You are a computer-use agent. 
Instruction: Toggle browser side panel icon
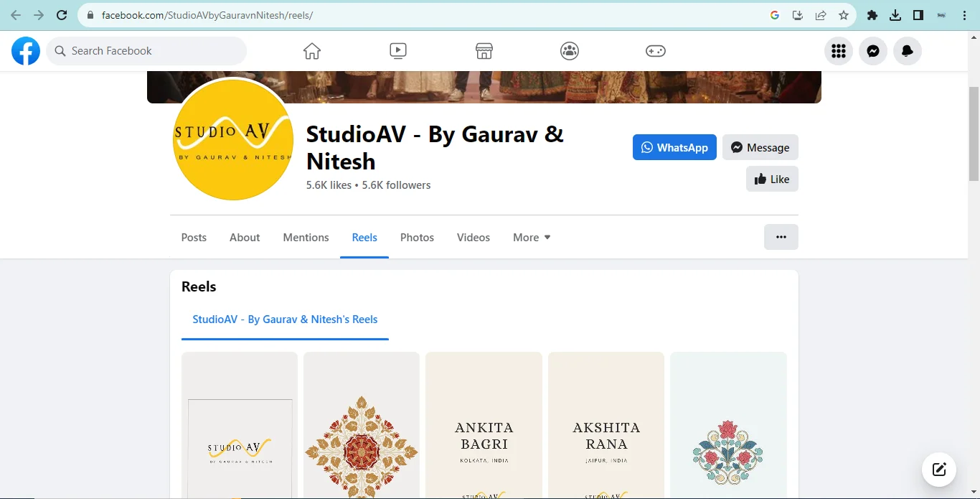pos(918,15)
